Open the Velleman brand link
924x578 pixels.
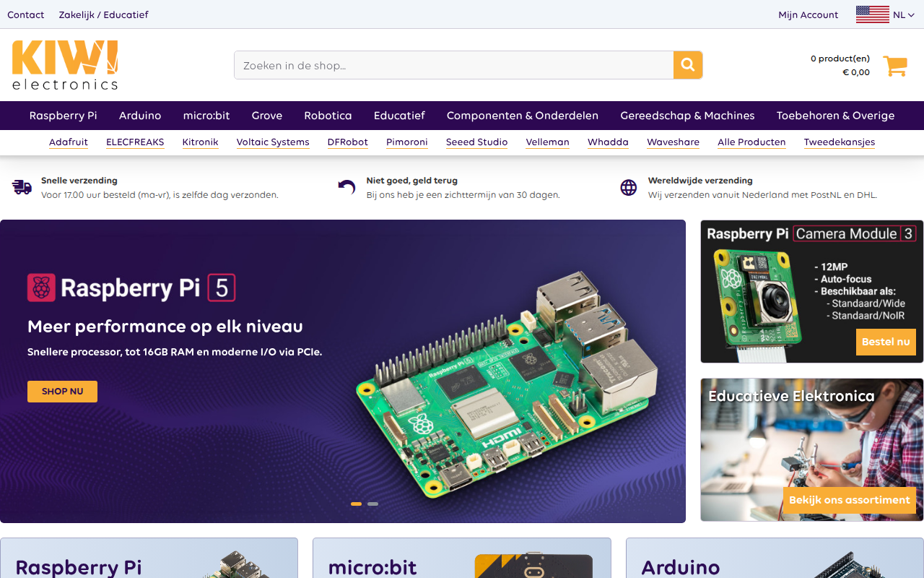(548, 142)
